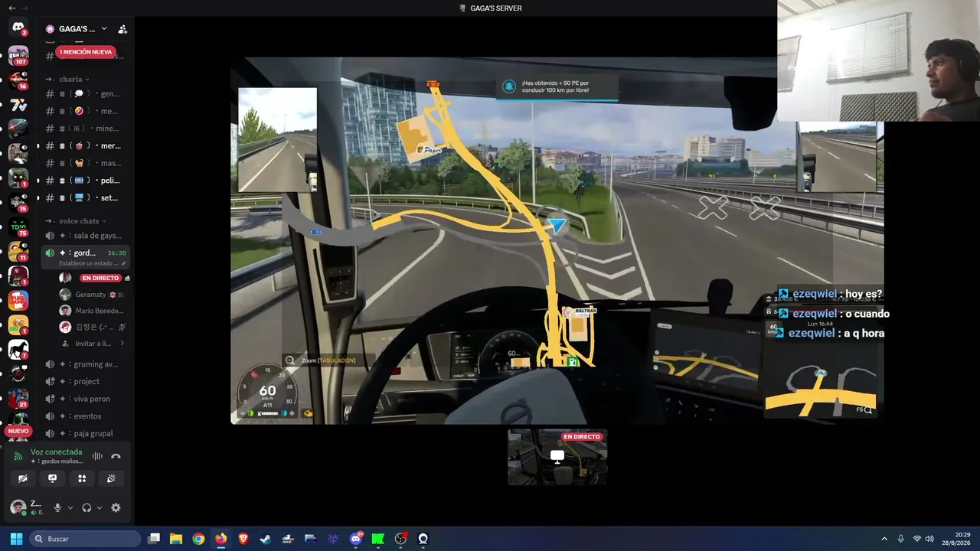Join viva peron voice channel
980x551 pixels.
pyautogui.click(x=87, y=399)
